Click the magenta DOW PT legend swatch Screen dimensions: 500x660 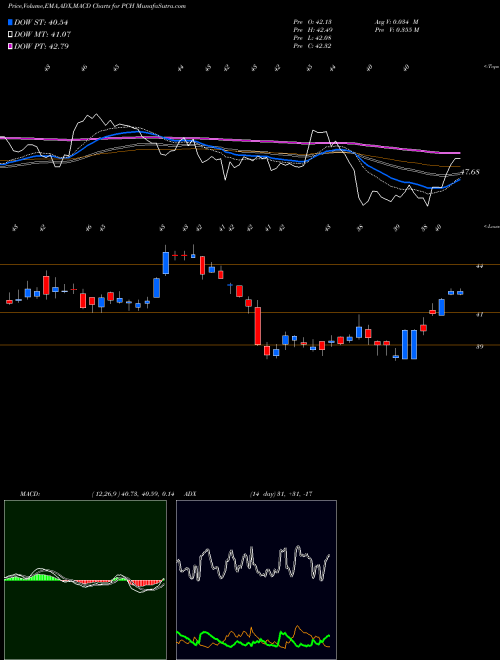(x=10, y=46)
